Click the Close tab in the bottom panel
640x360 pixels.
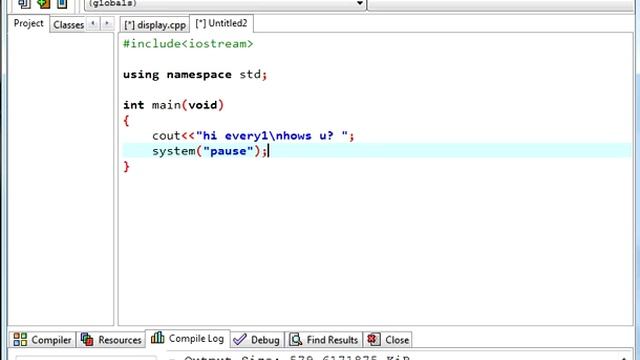388,340
